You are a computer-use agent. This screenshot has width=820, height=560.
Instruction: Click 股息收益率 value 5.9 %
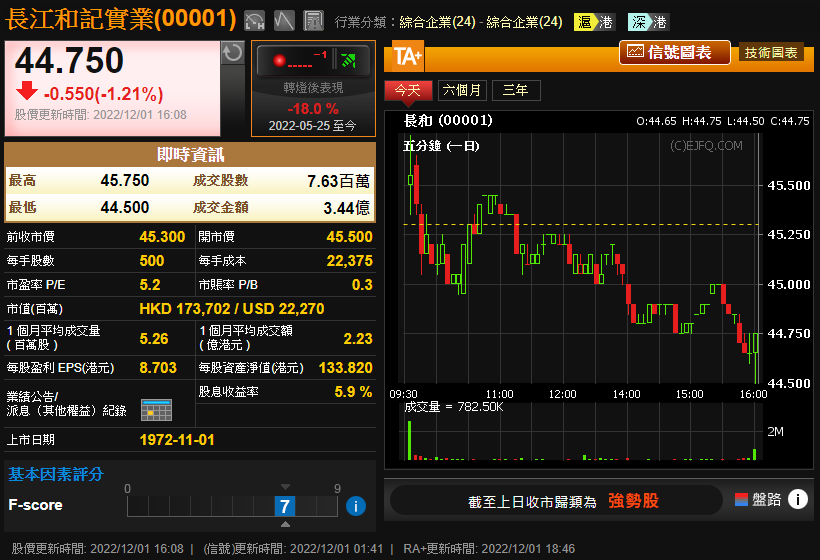[353, 392]
